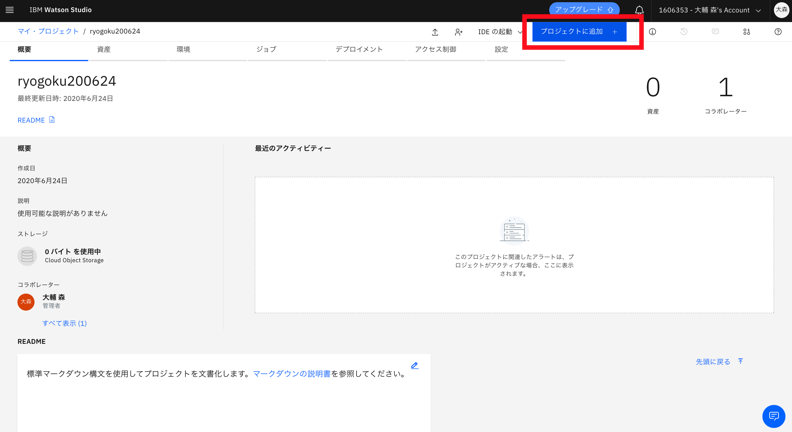The width and height of the screenshot is (792, 432).
Task: Click the すべて表示 (1) link
Action: 65,323
